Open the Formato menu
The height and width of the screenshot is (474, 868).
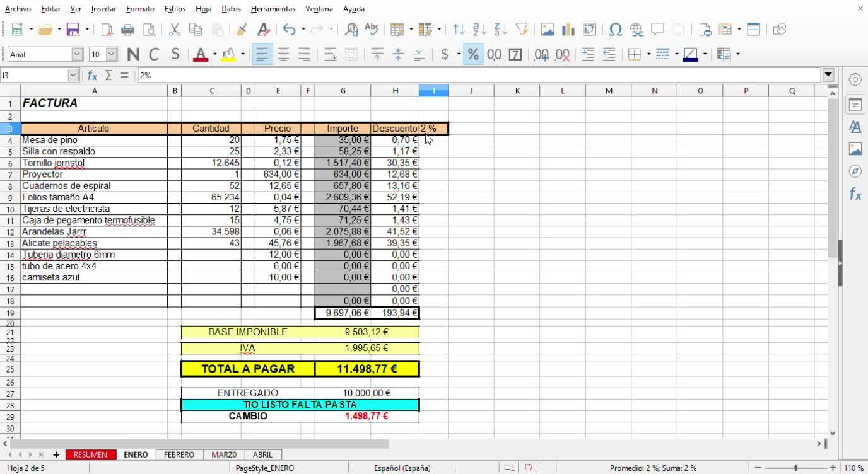[x=140, y=9]
